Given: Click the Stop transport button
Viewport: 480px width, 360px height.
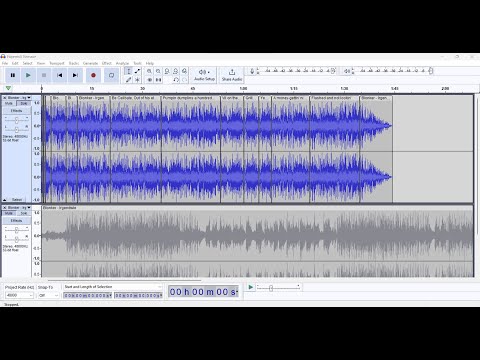Looking at the screenshot, I should pyautogui.click(x=44, y=75).
